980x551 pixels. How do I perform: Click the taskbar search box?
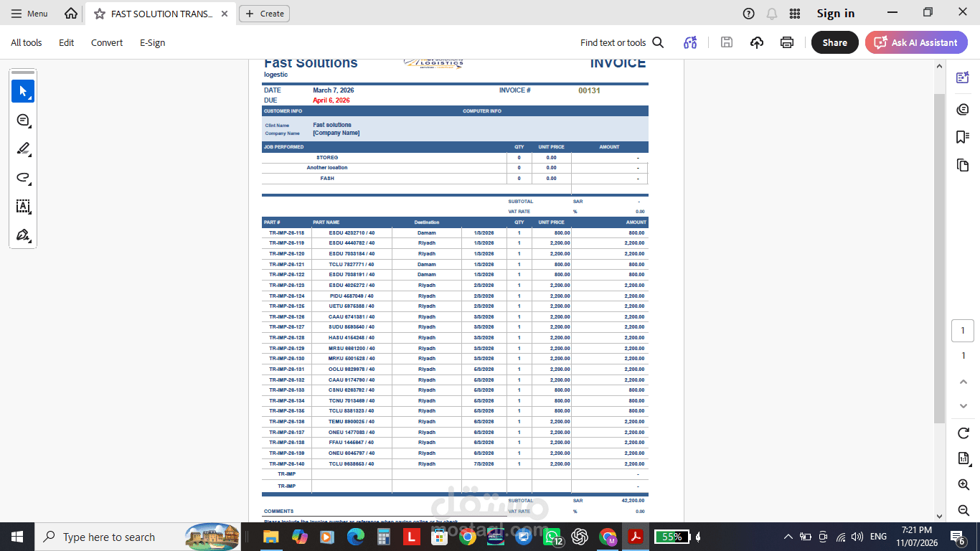point(138,537)
